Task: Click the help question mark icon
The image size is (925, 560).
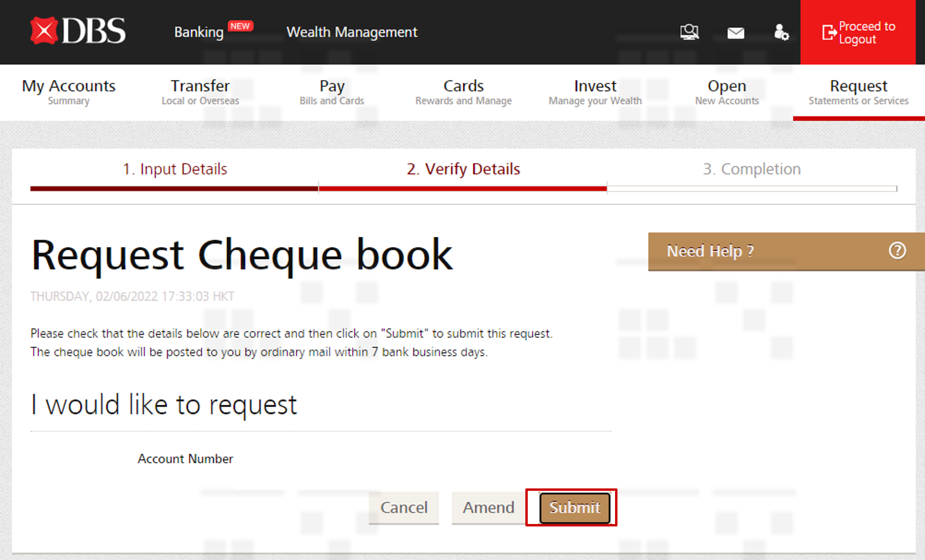Action: [x=897, y=251]
